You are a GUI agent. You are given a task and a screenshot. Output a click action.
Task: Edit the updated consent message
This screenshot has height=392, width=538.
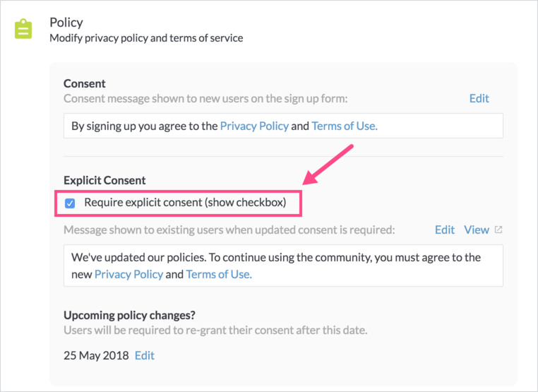(x=445, y=230)
